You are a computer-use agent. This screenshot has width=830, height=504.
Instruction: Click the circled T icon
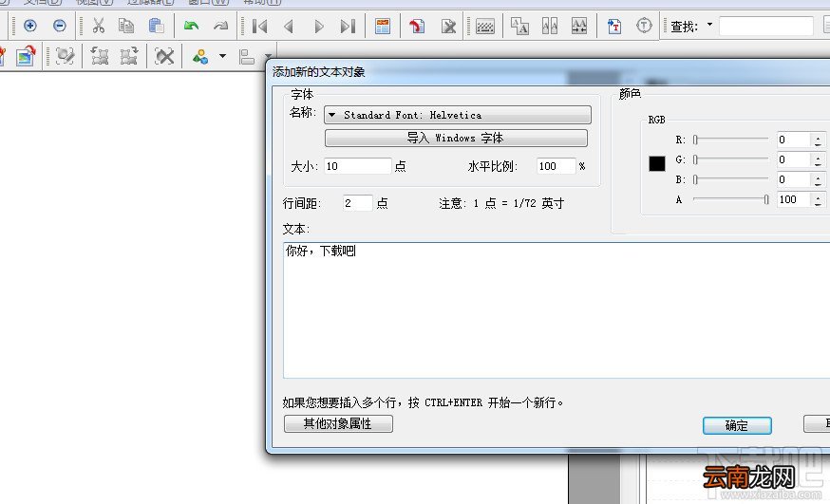(x=644, y=26)
